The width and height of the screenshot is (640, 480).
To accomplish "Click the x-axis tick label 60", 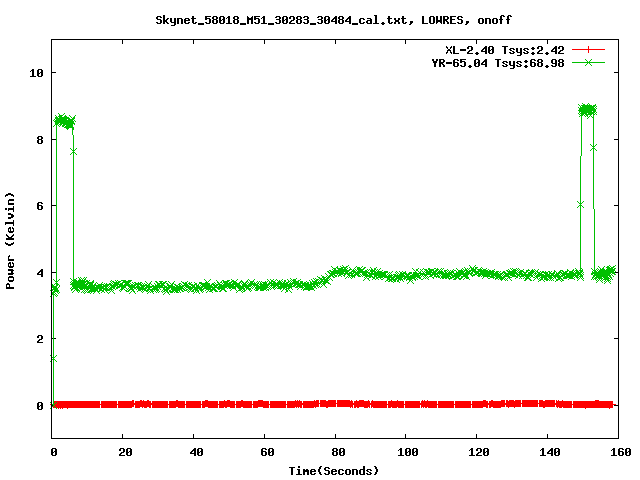I will pos(267,452).
